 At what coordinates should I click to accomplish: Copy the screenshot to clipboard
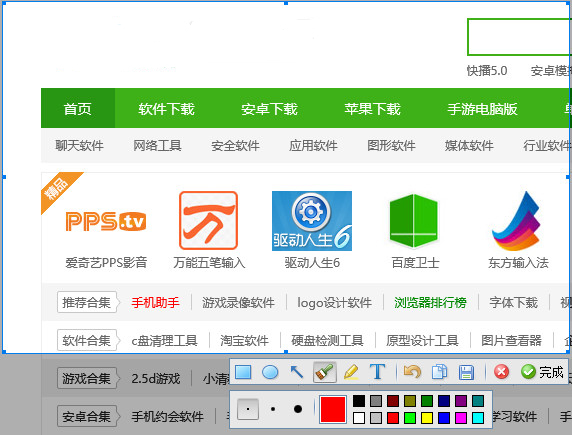pyautogui.click(x=439, y=372)
